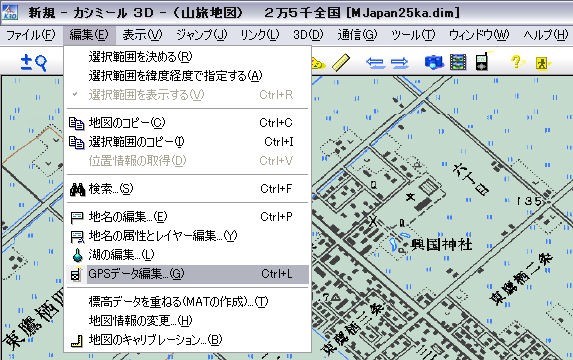Image resolution: width=573 pixels, height=360 pixels.
Task: Click the yellow exit figure icon
Action: pos(542,63)
